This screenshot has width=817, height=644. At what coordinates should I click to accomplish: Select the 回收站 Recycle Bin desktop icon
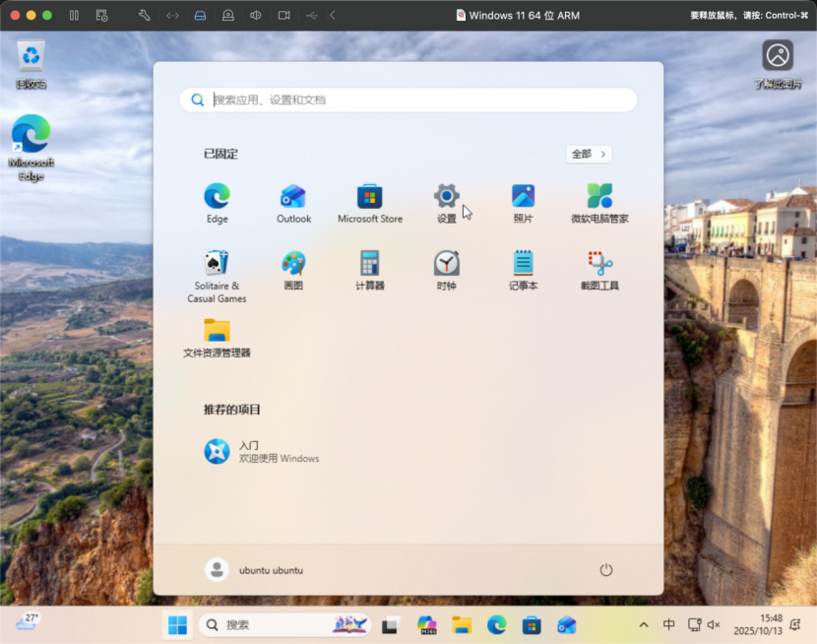tap(31, 65)
